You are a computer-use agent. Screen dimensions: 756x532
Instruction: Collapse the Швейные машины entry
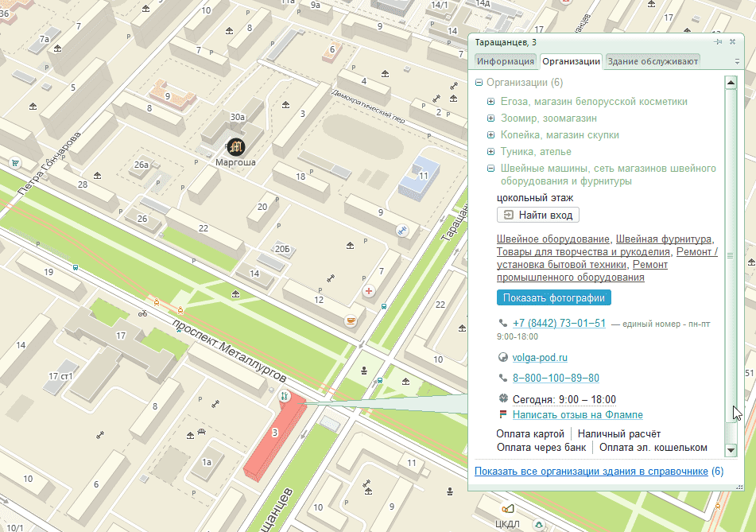click(491, 169)
